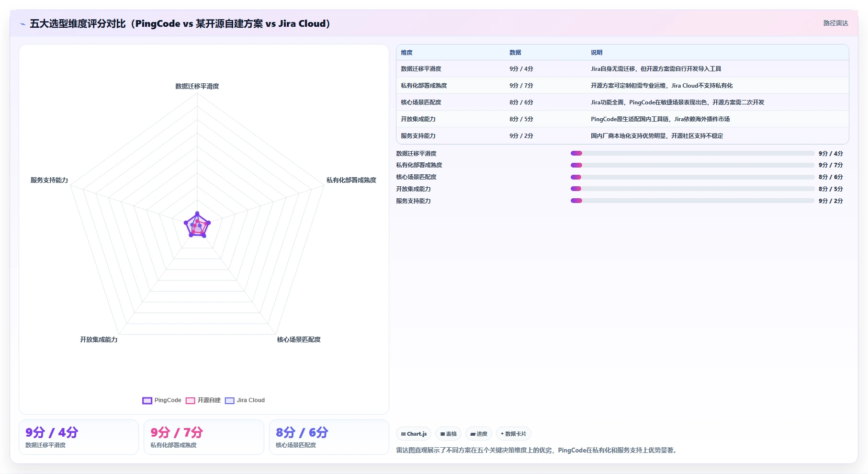Click the 开放集成能力 axis label on the radar
This screenshot has width=868, height=474.
(99, 339)
